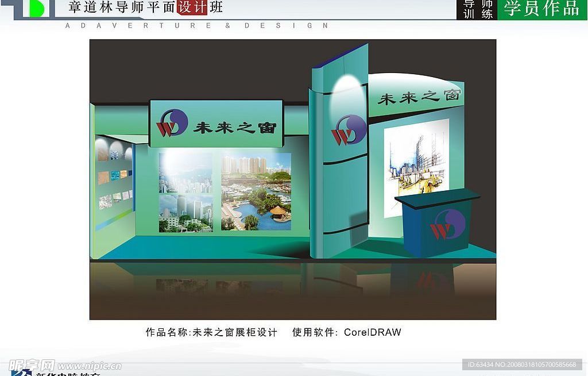Select the architectural sketch poster
Viewport: 588px width, 376px height.
[x=416, y=167]
